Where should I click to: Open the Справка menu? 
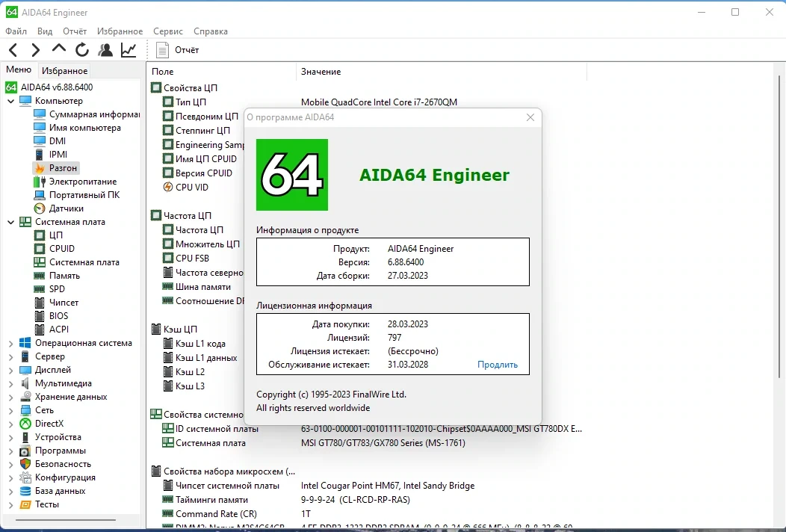point(211,31)
